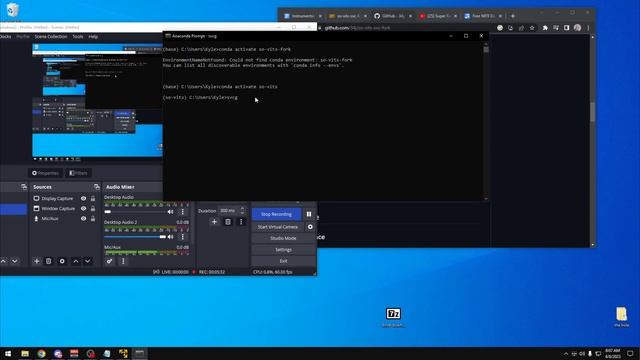Lock the Mic/Aux source
The height and width of the screenshot is (360, 640).
pyautogui.click(x=93, y=219)
